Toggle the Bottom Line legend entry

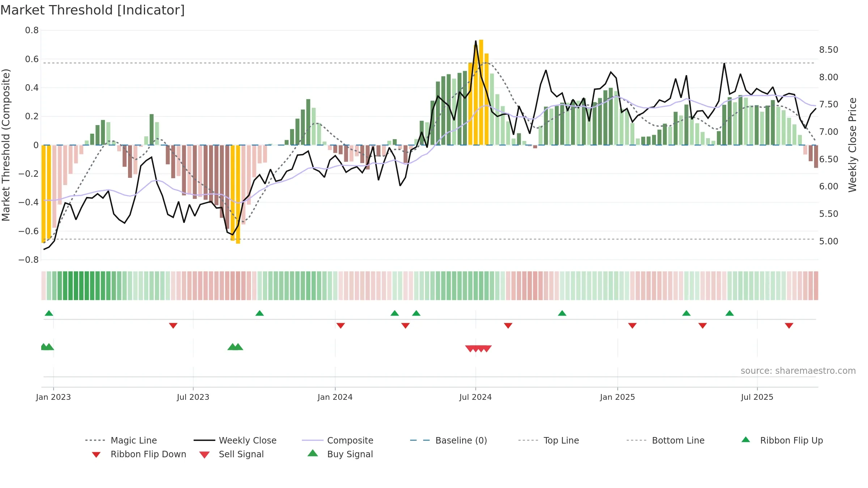pos(665,440)
